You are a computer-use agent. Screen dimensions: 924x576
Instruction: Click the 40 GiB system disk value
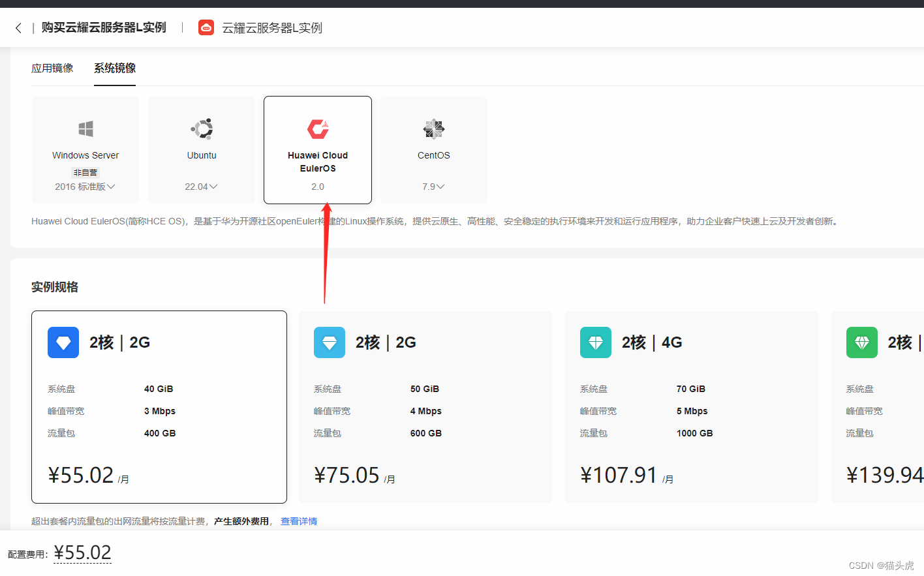point(159,389)
